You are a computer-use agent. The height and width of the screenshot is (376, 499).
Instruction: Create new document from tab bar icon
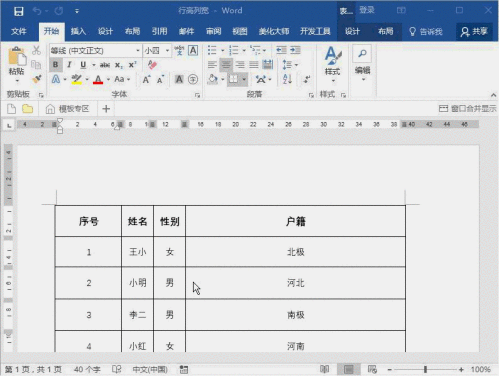tap(11, 109)
